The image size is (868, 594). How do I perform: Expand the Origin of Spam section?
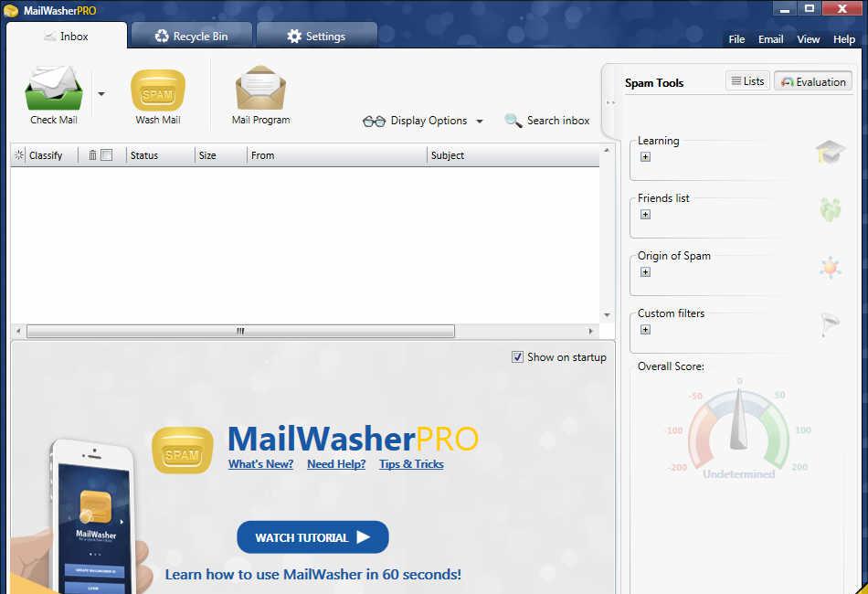tap(645, 271)
